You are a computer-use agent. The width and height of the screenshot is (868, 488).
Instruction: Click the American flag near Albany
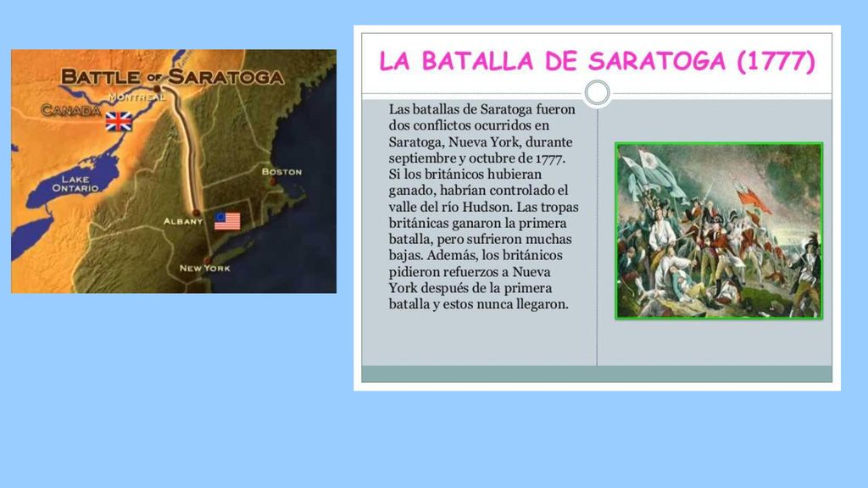click(x=227, y=221)
